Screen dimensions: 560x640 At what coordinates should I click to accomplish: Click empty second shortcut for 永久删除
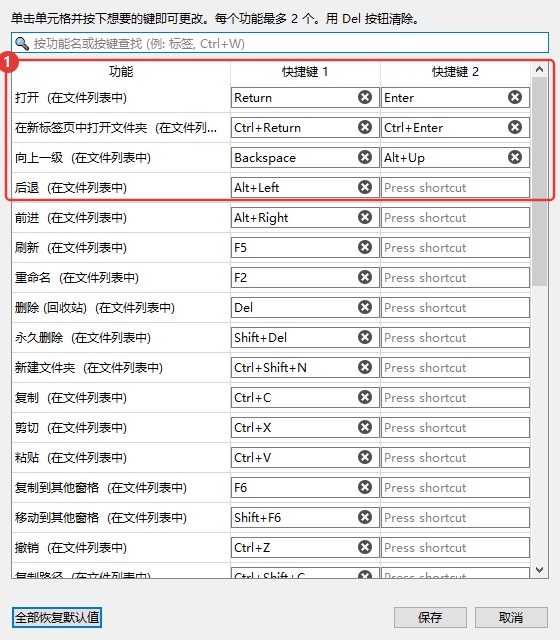(x=456, y=338)
